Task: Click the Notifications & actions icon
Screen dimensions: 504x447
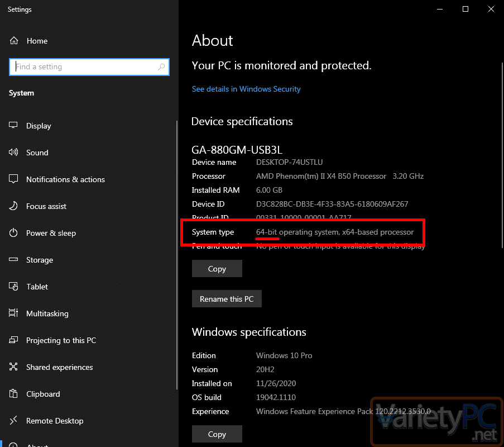Action: pos(13,179)
